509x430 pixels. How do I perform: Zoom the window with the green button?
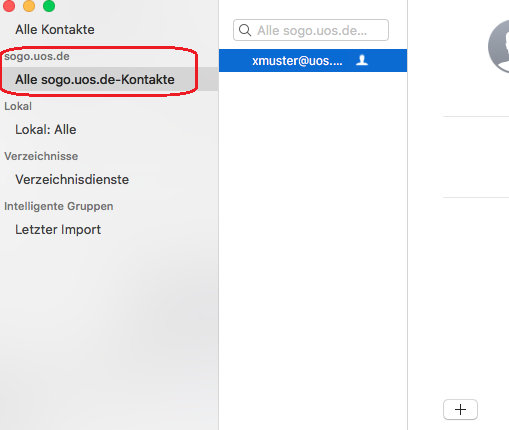[49, 6]
